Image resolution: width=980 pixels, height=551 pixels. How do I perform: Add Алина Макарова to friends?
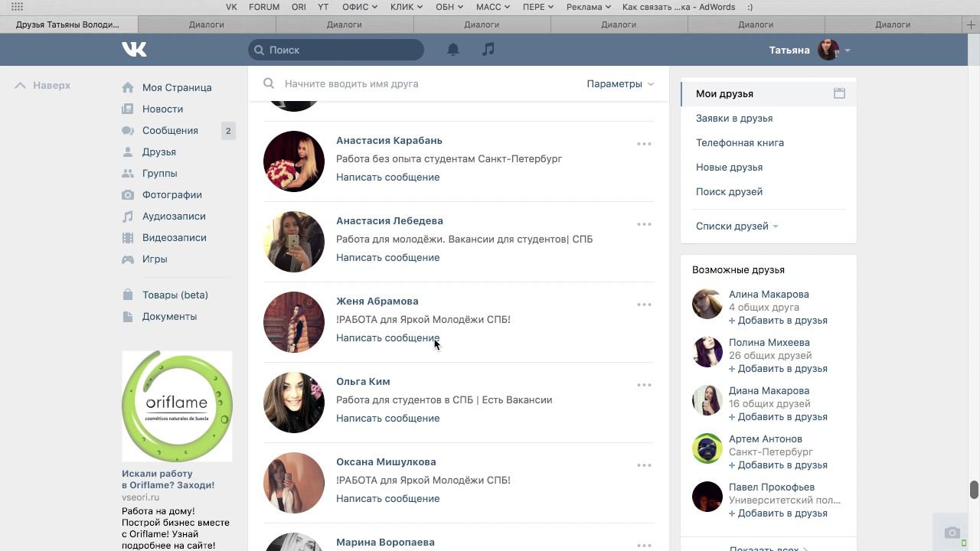tap(778, 320)
